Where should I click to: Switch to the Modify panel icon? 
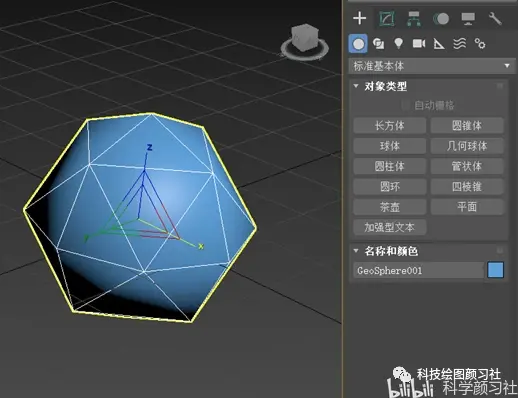click(387, 18)
